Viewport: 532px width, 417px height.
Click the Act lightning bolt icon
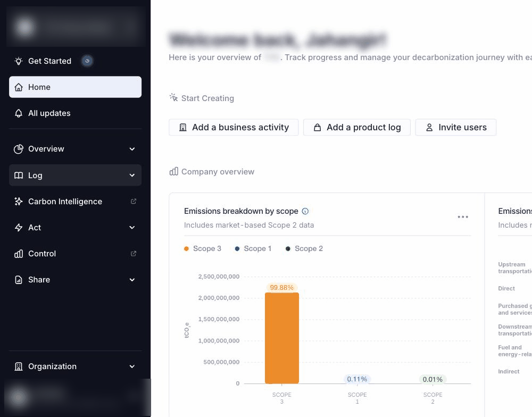19,228
